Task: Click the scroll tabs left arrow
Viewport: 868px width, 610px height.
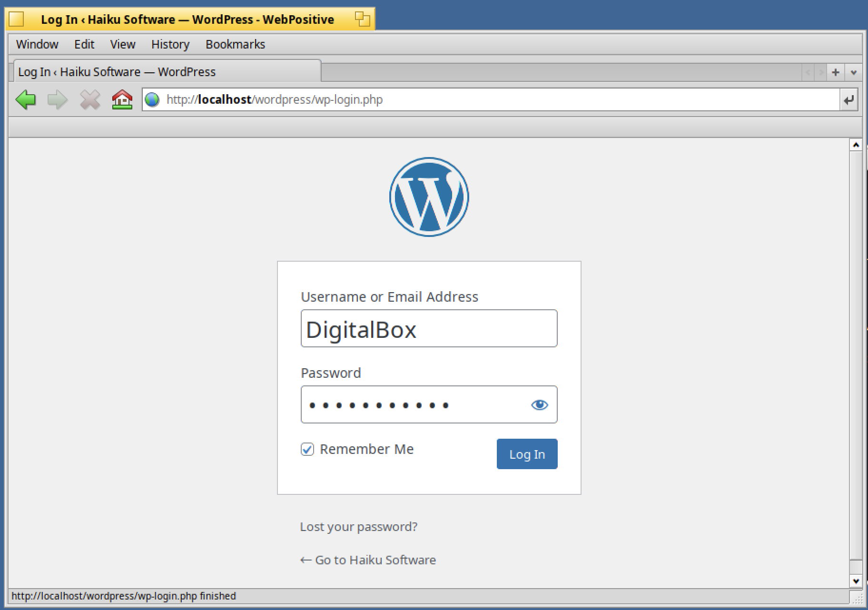Action: pyautogui.click(x=808, y=72)
